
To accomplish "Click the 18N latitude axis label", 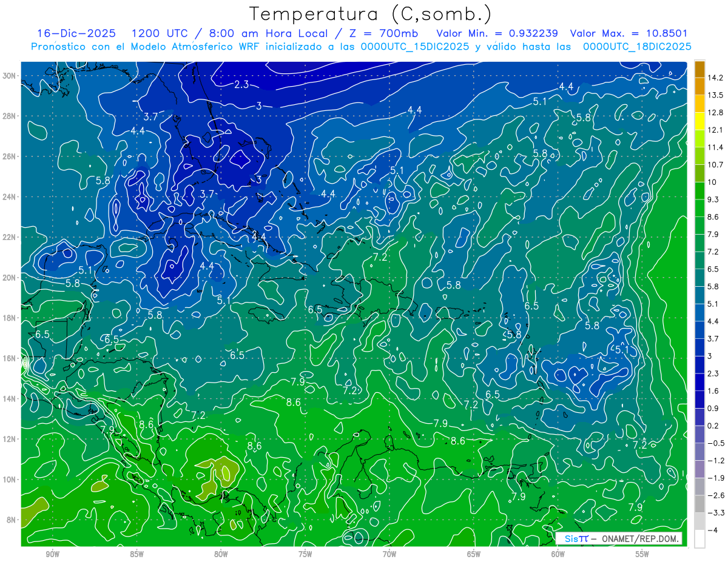I will [x=10, y=318].
